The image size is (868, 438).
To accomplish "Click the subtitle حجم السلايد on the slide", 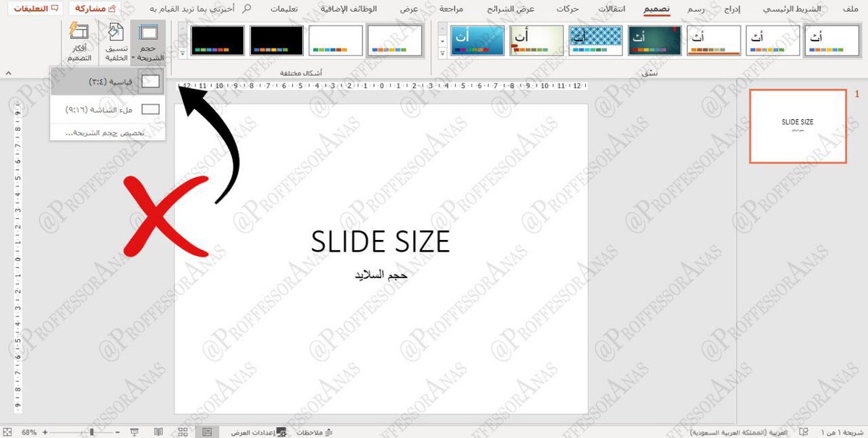I will click(x=381, y=275).
